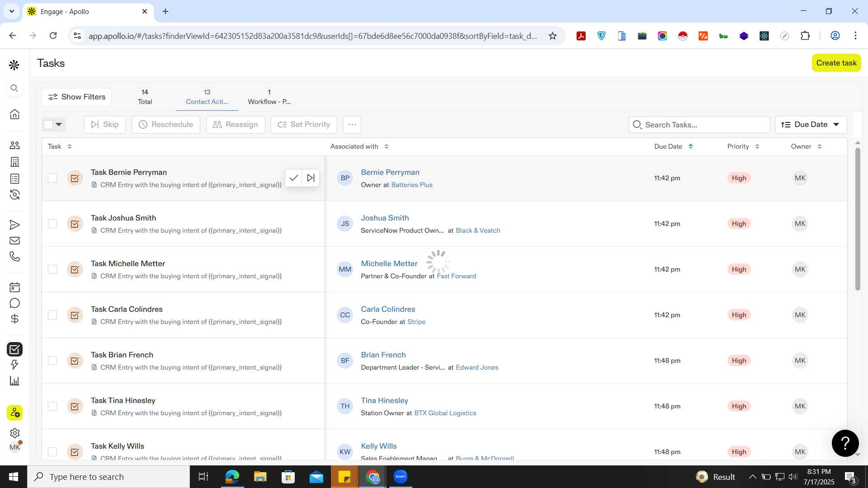The width and height of the screenshot is (868, 488).
Task: Open Calls phone icon in sidebar
Action: [14, 257]
